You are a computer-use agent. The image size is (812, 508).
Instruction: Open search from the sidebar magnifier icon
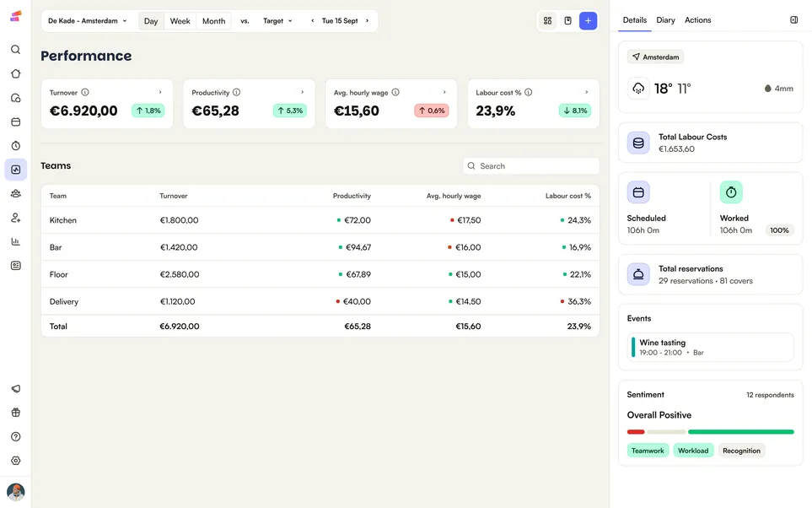(x=15, y=49)
